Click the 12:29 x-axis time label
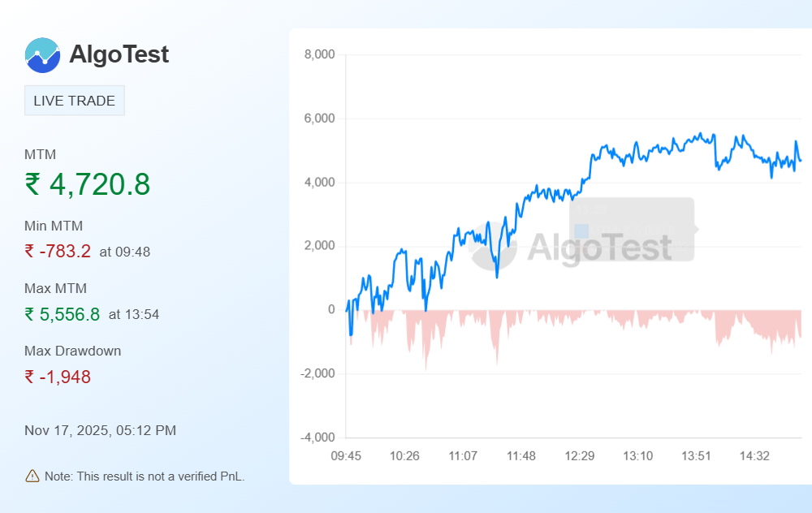812x513 pixels. [x=579, y=456]
